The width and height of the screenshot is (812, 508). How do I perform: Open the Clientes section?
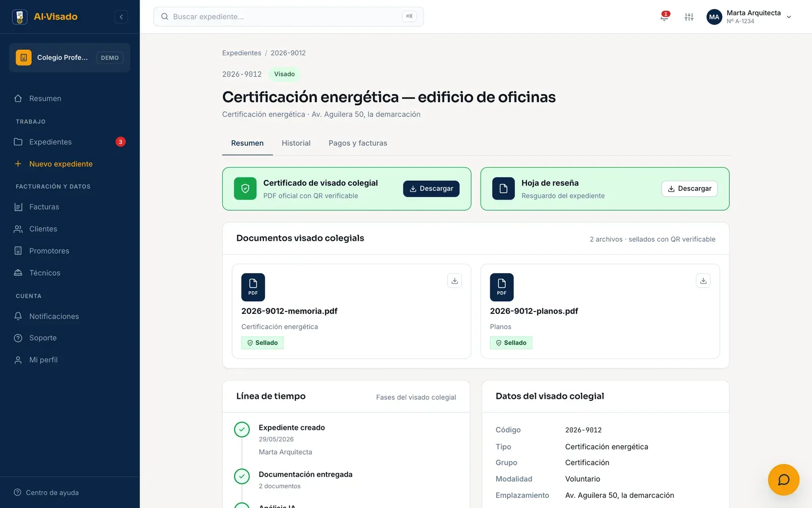coord(70,229)
